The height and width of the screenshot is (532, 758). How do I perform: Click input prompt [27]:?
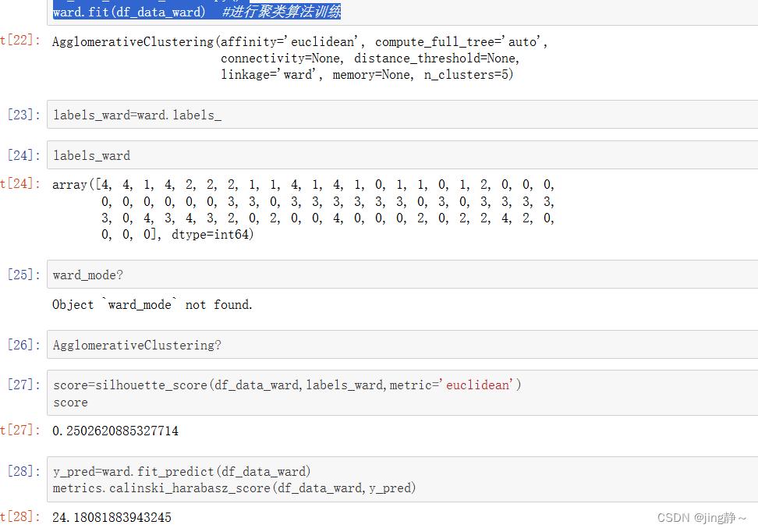(23, 385)
